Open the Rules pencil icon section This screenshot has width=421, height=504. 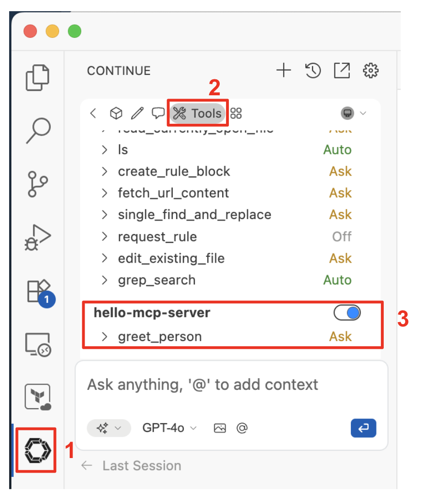tap(137, 113)
